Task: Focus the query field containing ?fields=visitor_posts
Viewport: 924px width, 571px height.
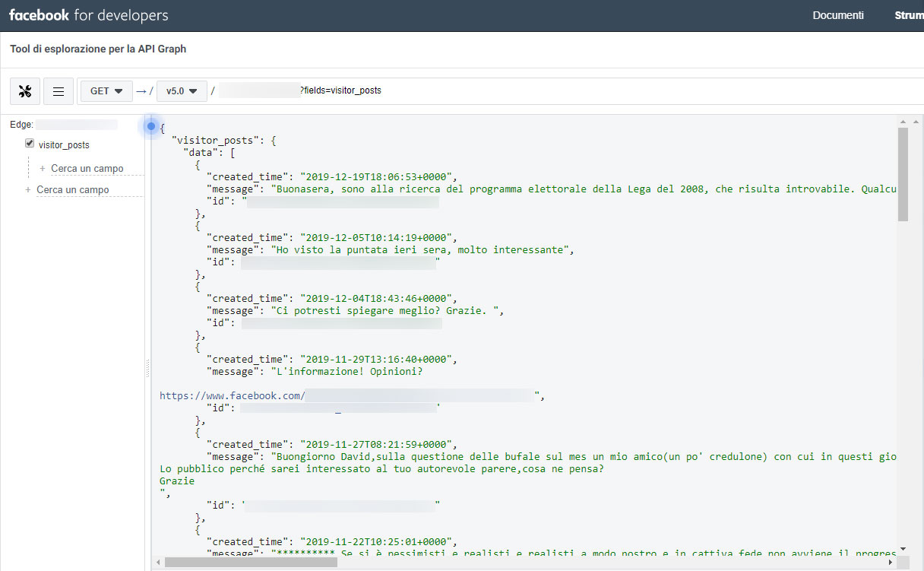Action: click(x=570, y=91)
